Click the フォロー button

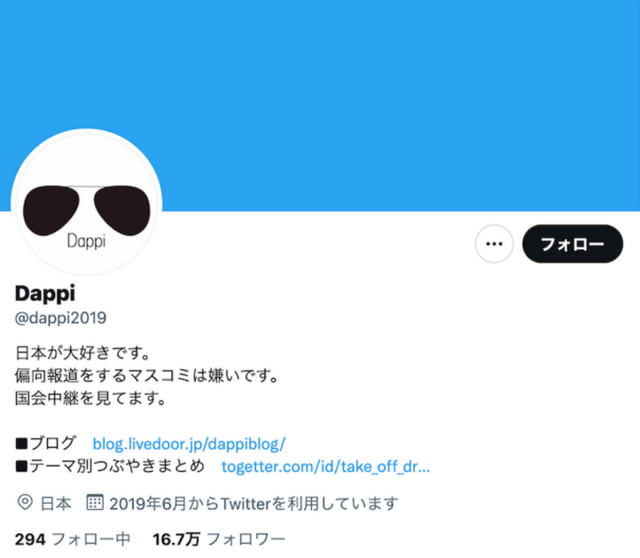[572, 244]
